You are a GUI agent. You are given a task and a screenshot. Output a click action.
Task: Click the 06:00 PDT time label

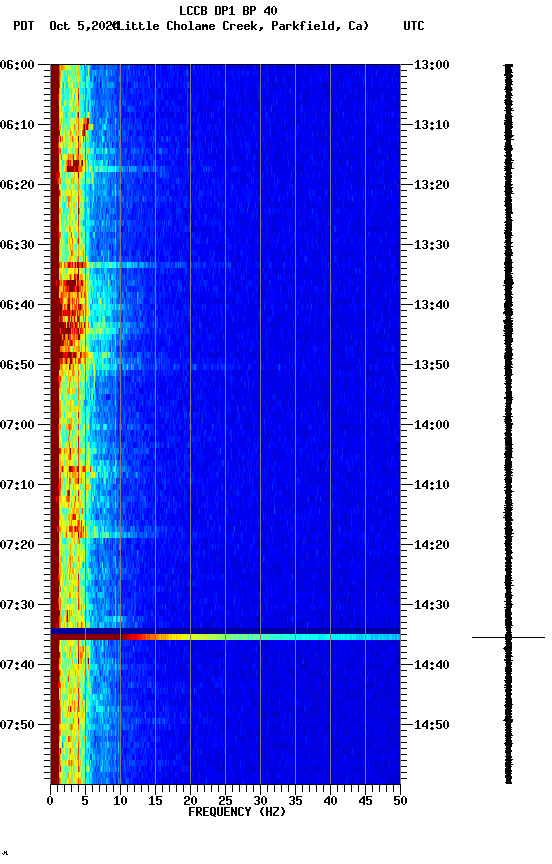(x=17, y=65)
